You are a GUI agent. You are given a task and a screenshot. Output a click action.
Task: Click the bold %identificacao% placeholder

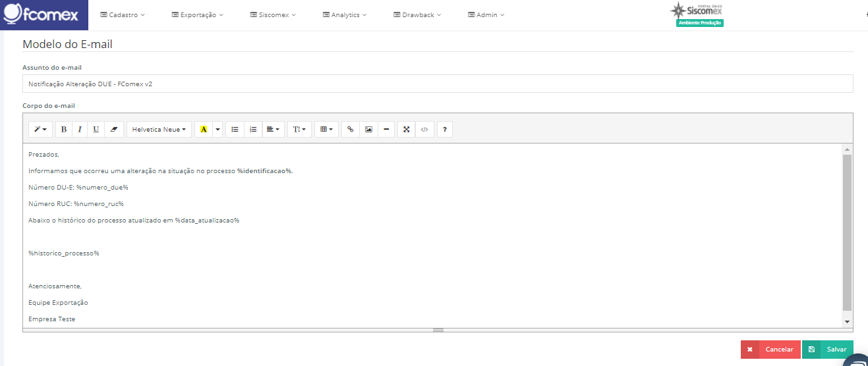265,171
